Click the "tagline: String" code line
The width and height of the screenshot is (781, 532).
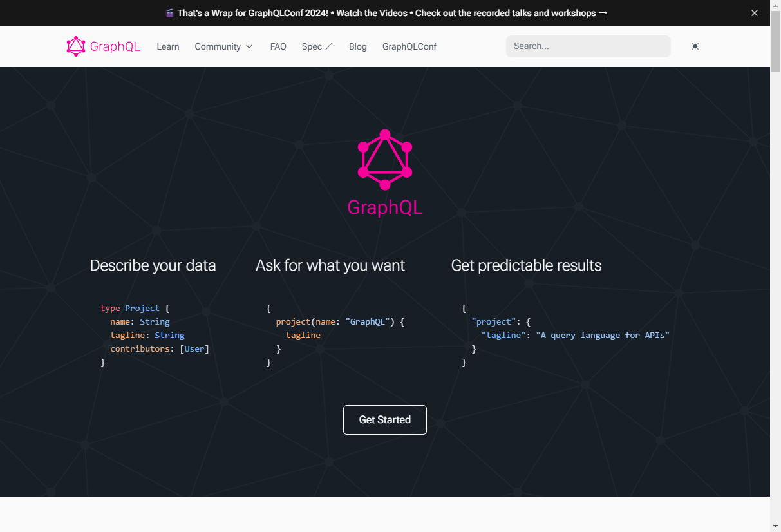(x=147, y=336)
